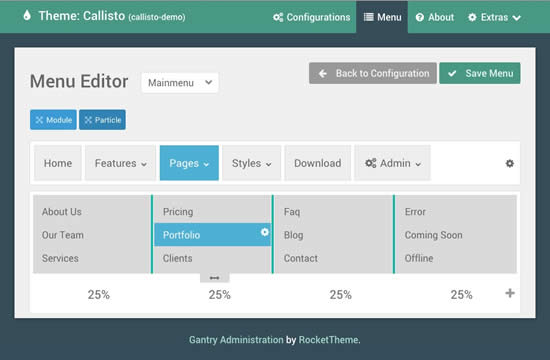The image size is (550, 360).
Task: Expand the Extras dropdown
Action: click(x=495, y=17)
